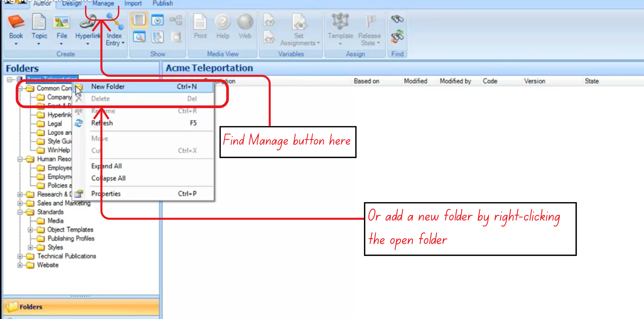Switch to the Design ribbon tab

pyautogui.click(x=71, y=3)
